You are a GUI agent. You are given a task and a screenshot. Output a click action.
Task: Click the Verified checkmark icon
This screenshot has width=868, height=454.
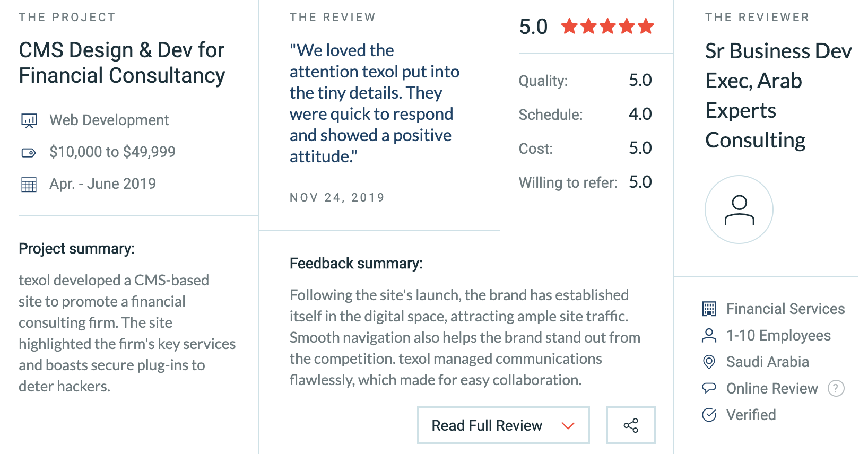coord(709,415)
